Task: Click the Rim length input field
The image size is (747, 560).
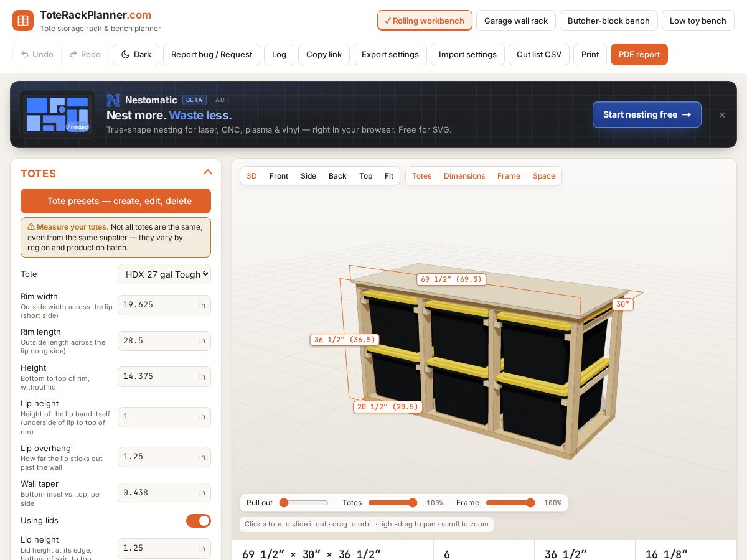Action: [x=164, y=341]
